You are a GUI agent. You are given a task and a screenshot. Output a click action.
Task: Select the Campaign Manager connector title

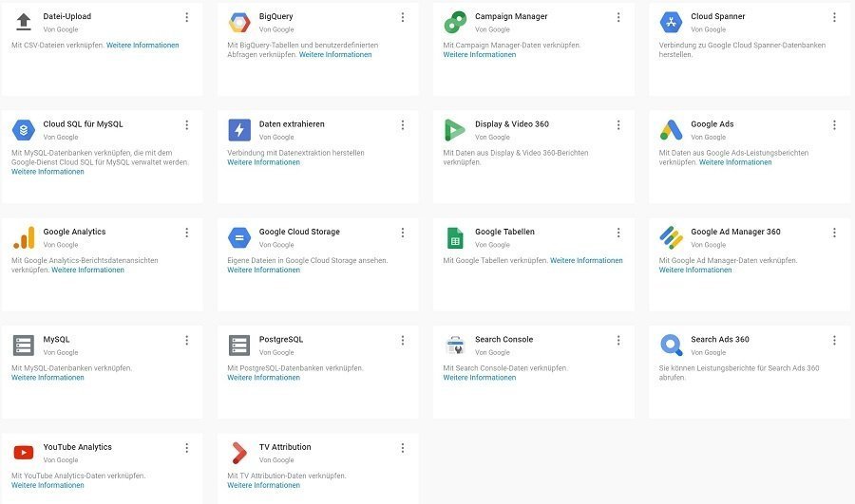511,16
